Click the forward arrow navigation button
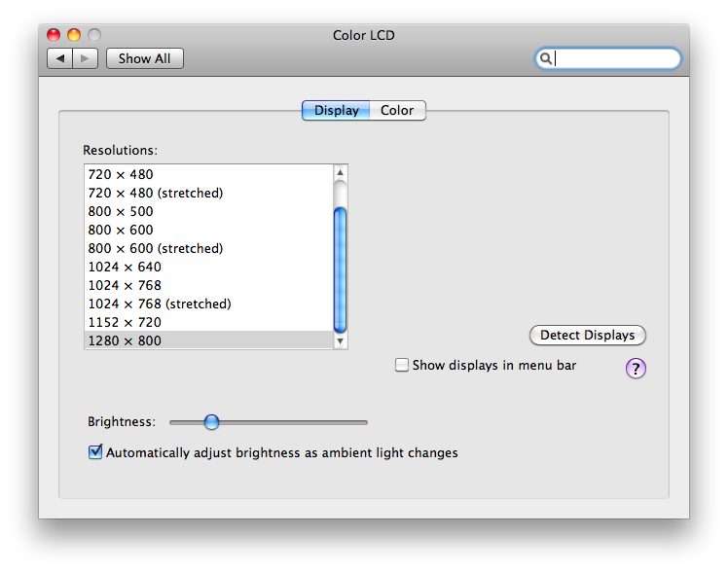 pos(85,58)
